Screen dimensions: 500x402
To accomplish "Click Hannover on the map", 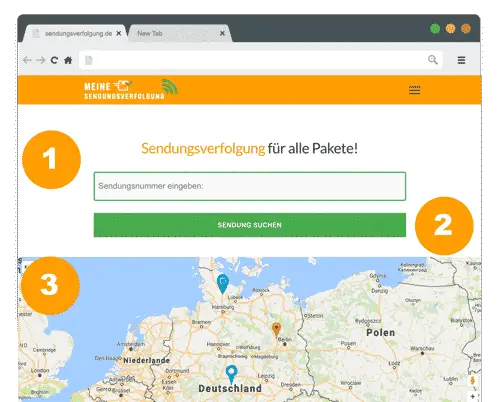I will pyautogui.click(x=218, y=344).
